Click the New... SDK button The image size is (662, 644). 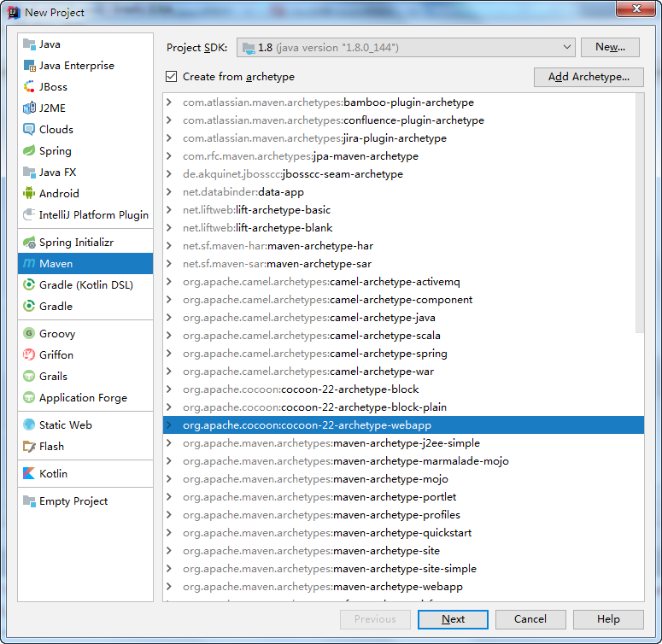pos(610,47)
